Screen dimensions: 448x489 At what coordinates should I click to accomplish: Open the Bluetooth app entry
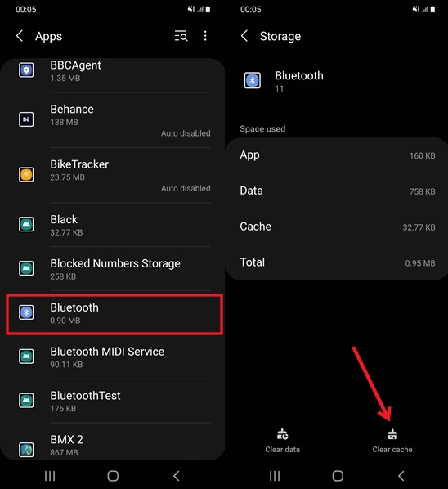click(x=114, y=314)
